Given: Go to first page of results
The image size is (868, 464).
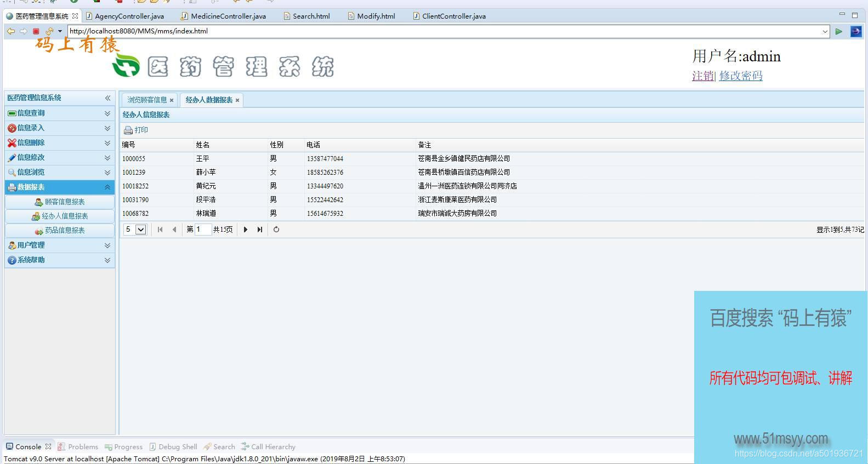Looking at the screenshot, I should tap(160, 230).
